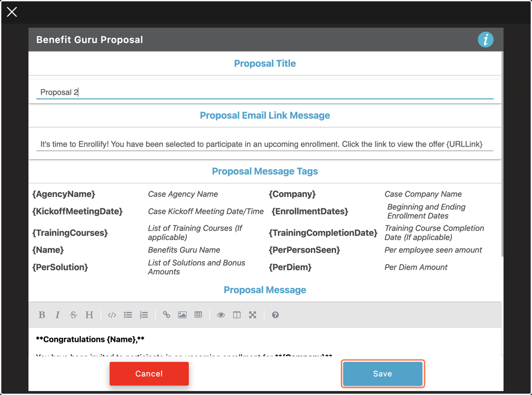Insert a link with the chain icon
This screenshot has width=532, height=395.
point(167,315)
